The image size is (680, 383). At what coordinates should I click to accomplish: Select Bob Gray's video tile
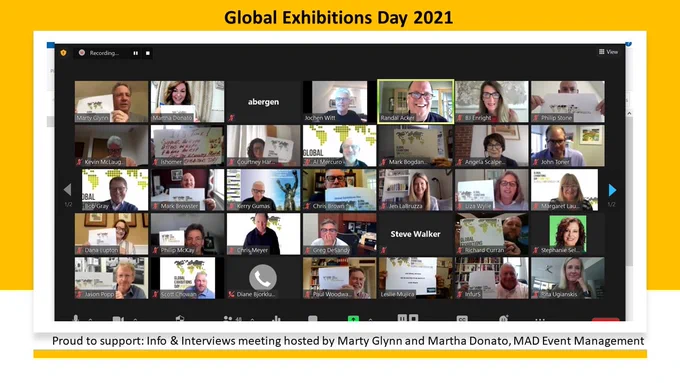click(111, 190)
